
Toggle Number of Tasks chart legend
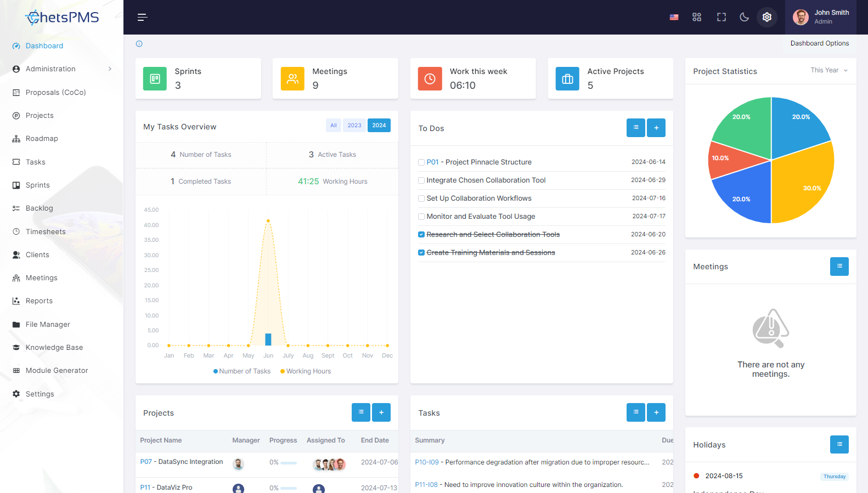(x=242, y=371)
